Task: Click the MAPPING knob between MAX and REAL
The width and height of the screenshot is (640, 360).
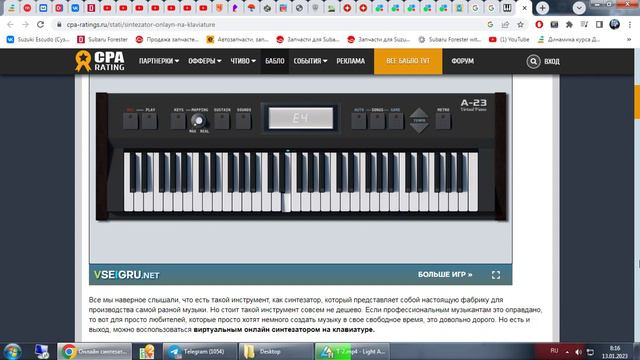Action: (198, 121)
